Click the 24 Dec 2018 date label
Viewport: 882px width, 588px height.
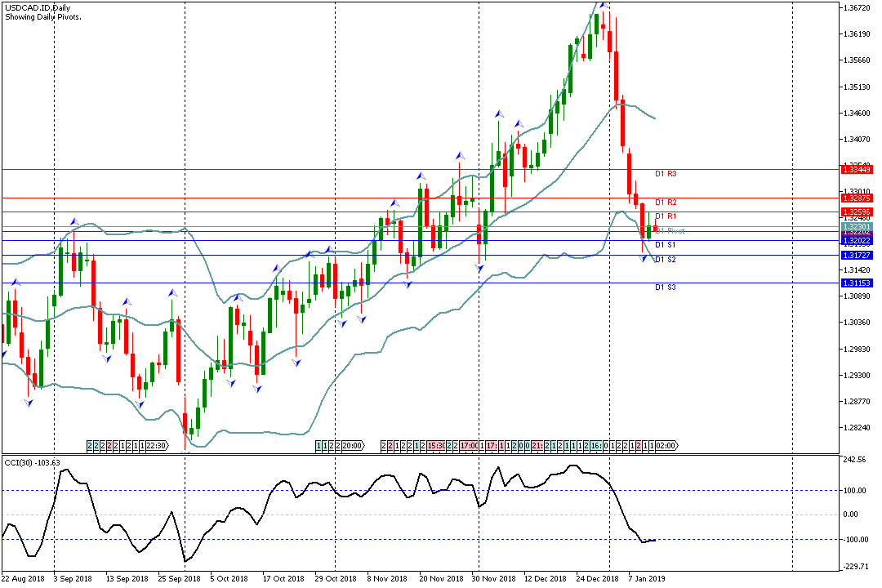pos(597,579)
